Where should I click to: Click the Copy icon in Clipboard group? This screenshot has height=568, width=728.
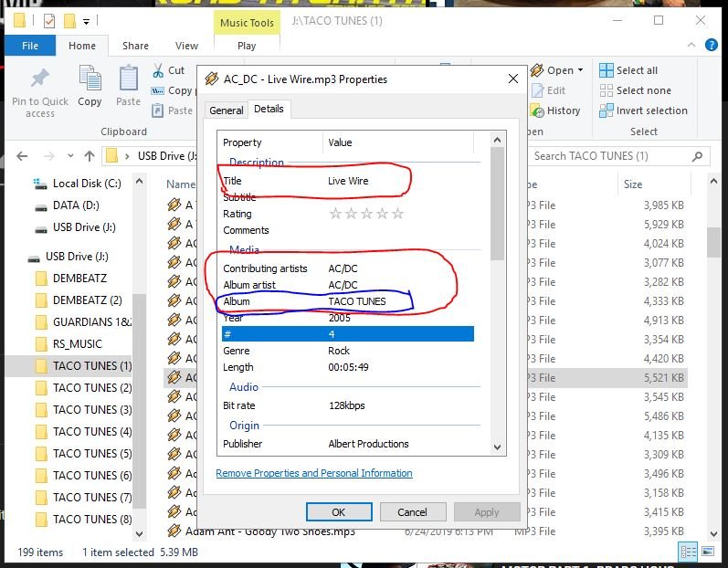pos(90,78)
